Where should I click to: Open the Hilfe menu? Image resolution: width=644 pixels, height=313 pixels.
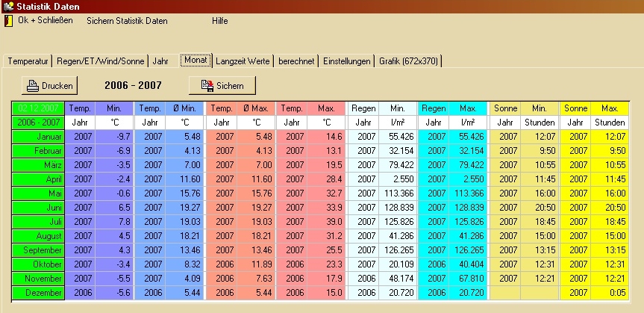click(x=219, y=21)
